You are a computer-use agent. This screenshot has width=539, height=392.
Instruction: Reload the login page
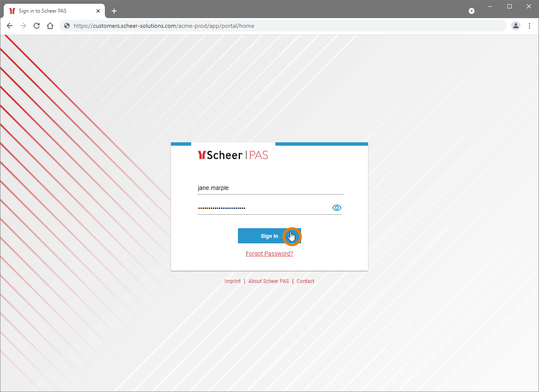click(37, 26)
